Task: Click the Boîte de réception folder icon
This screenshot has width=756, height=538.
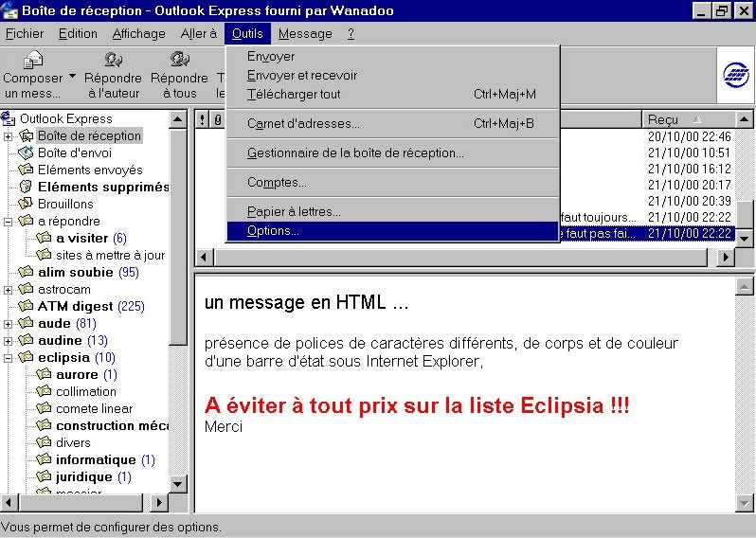Action: click(26, 136)
